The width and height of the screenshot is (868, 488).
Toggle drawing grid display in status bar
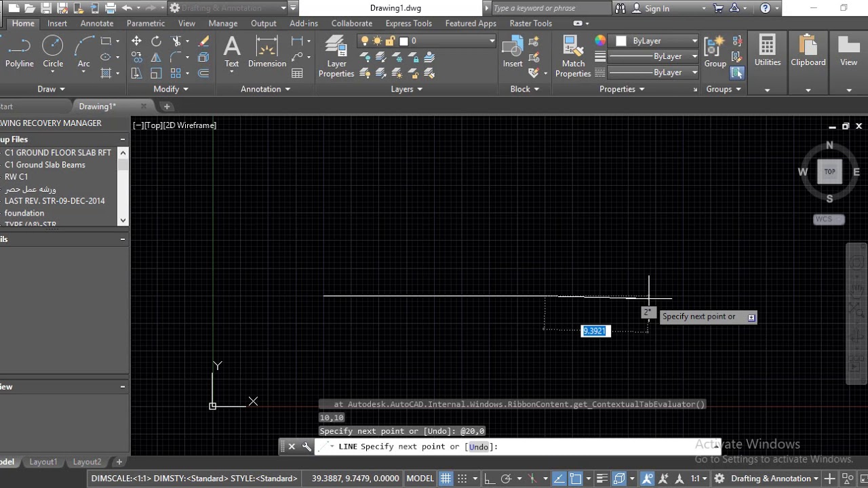coord(446,479)
